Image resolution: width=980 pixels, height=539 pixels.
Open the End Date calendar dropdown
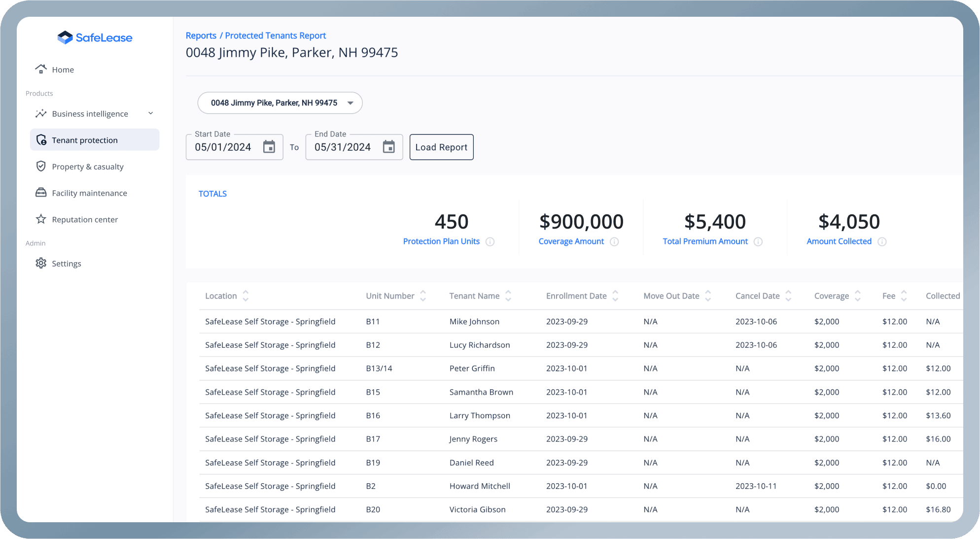coord(389,147)
